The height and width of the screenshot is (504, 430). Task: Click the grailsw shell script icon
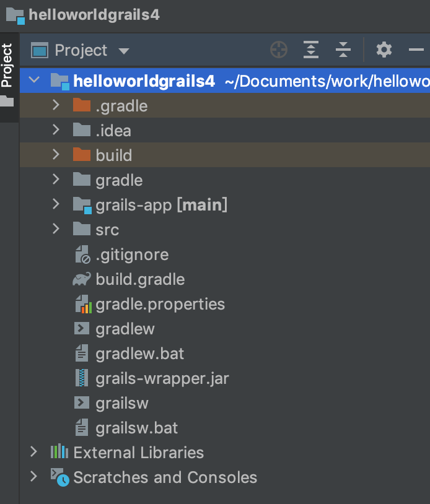82,402
